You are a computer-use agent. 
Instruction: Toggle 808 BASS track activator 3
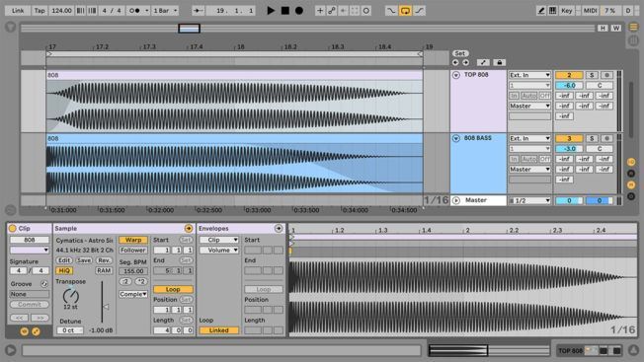point(569,138)
